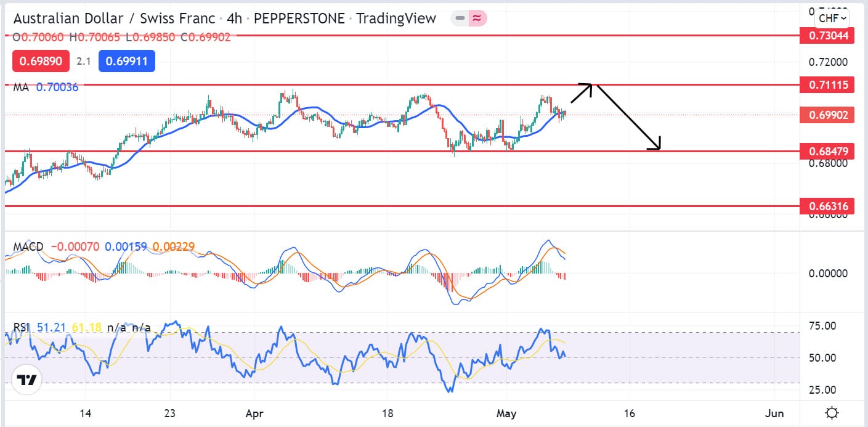Open chart settings gear icon
Viewport: 868px width, 427px height.
click(x=832, y=413)
